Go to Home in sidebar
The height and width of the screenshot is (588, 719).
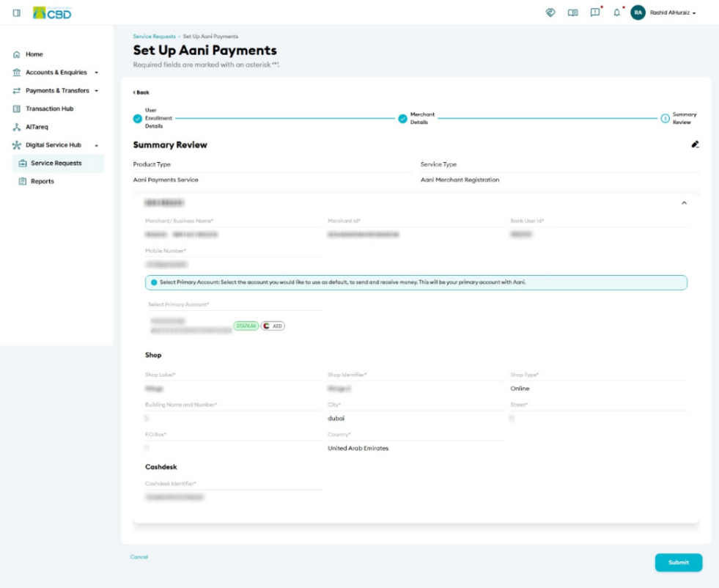pos(34,54)
